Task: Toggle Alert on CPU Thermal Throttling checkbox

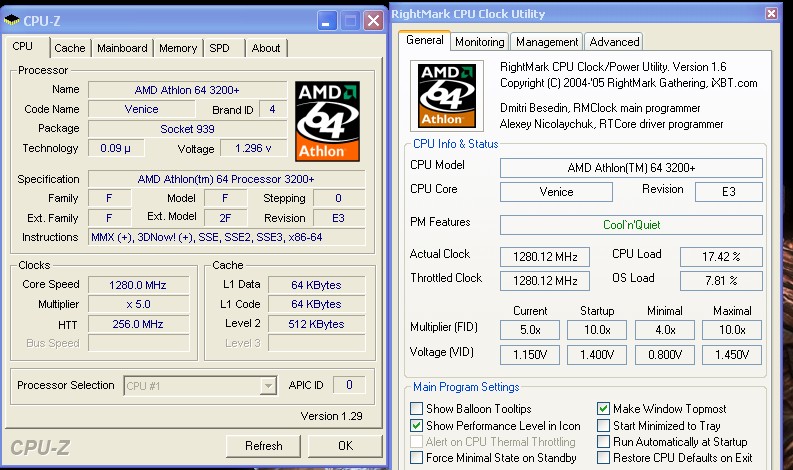Action: pyautogui.click(x=416, y=442)
